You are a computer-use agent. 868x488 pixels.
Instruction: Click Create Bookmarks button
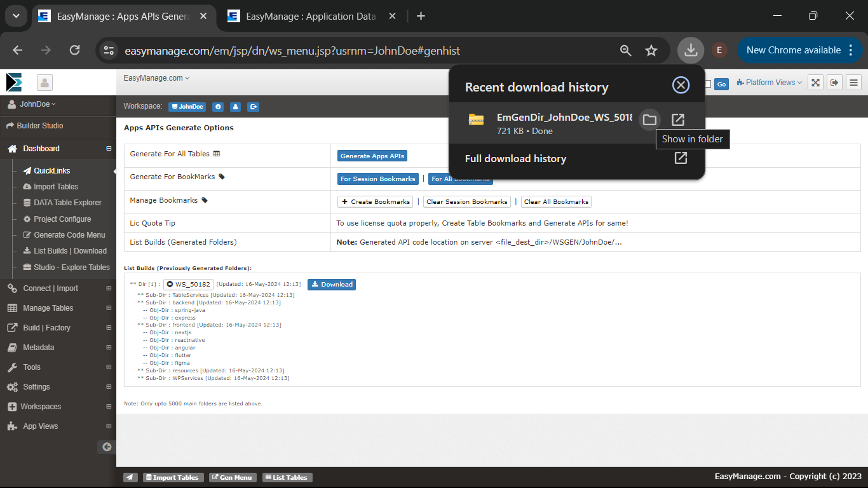pos(375,201)
